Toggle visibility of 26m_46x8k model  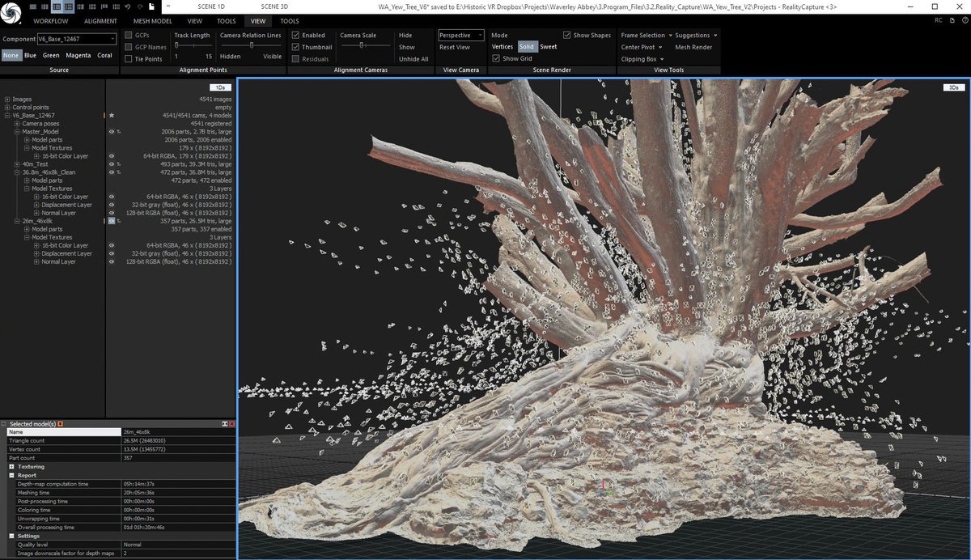[112, 221]
